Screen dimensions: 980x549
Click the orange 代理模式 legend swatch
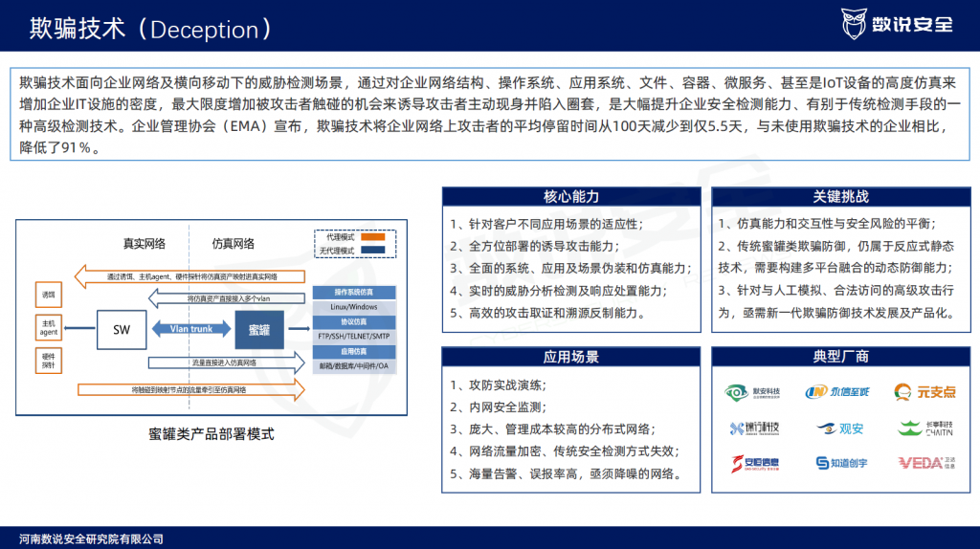click(373, 236)
